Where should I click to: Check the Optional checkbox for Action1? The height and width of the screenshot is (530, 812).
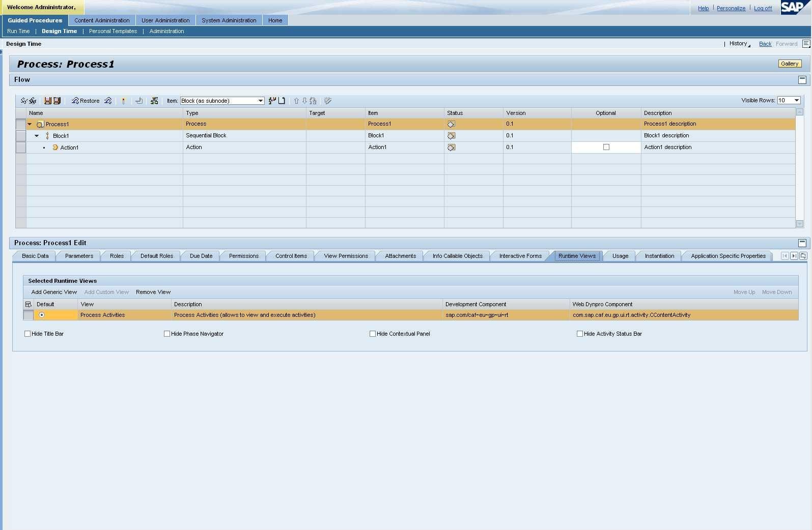coord(606,147)
